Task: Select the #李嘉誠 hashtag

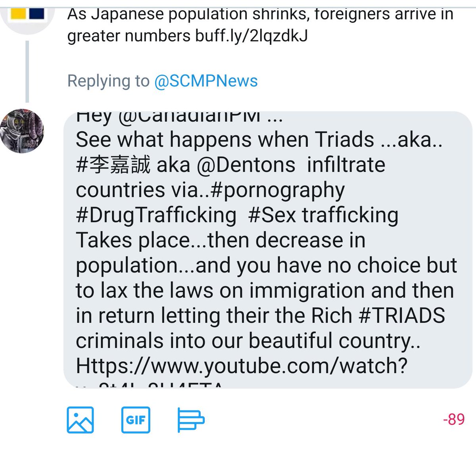Action: click(113, 165)
